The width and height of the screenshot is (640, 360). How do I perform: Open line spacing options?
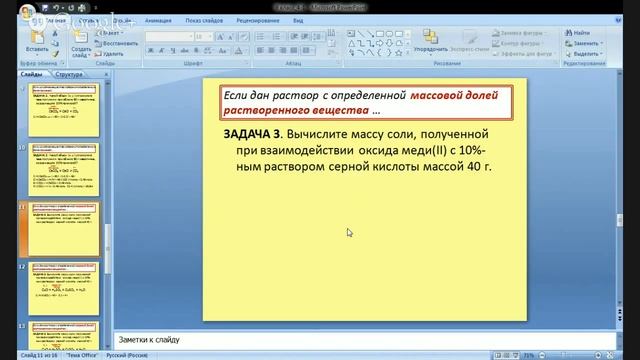(318, 37)
